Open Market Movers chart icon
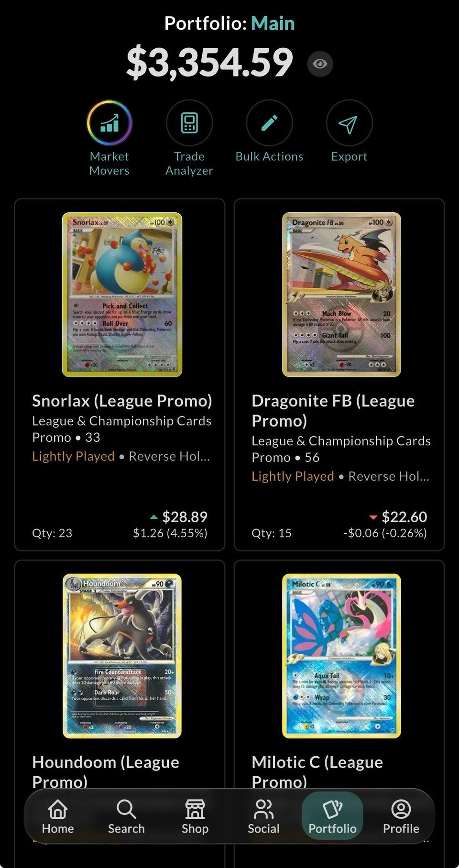 (x=109, y=123)
